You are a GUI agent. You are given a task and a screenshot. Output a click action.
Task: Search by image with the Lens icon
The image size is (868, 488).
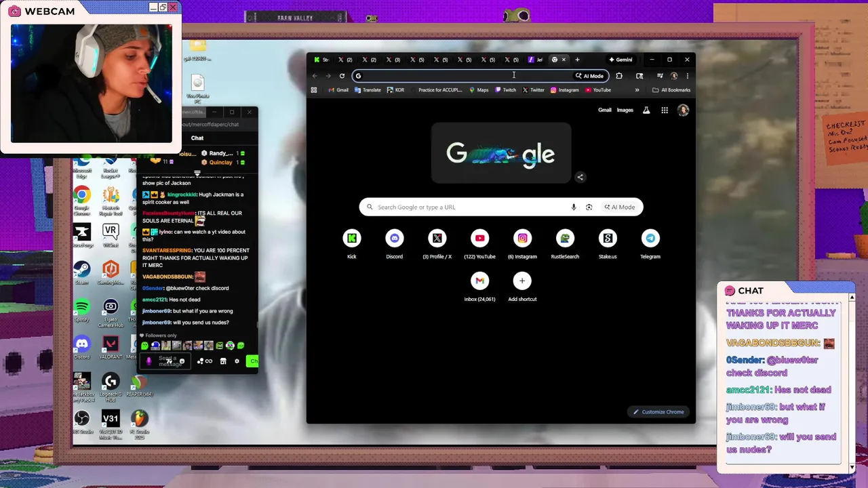point(589,207)
